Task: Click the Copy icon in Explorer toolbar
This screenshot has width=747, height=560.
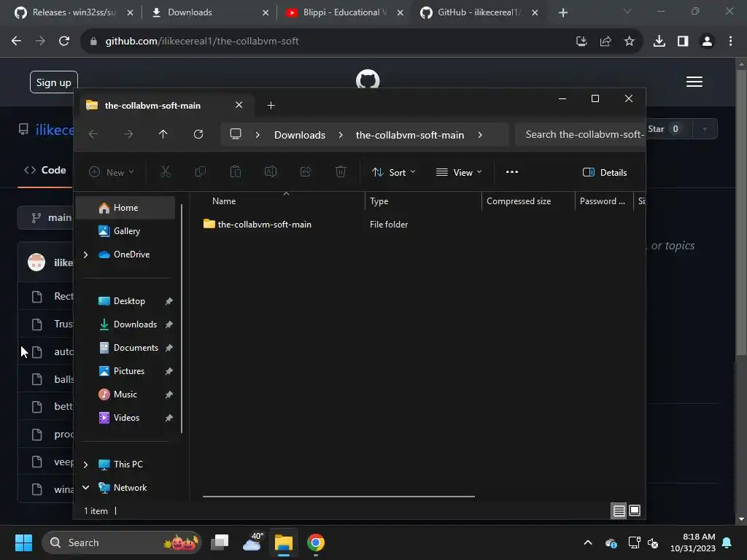Action: click(x=200, y=172)
